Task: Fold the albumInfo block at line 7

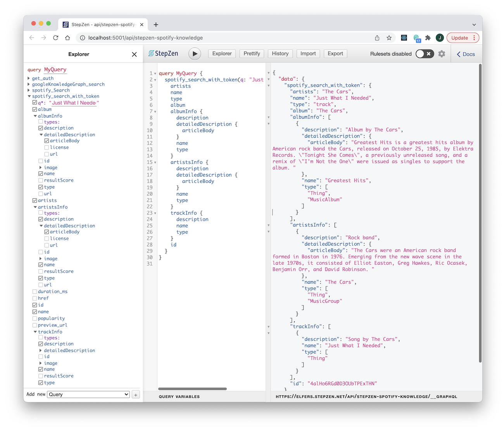Action: click(x=155, y=112)
